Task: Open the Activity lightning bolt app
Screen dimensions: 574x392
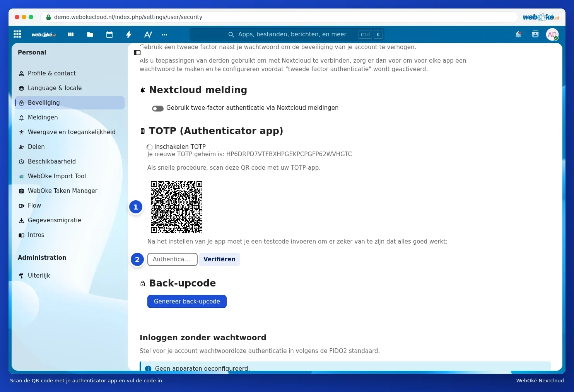Action: coord(129,34)
